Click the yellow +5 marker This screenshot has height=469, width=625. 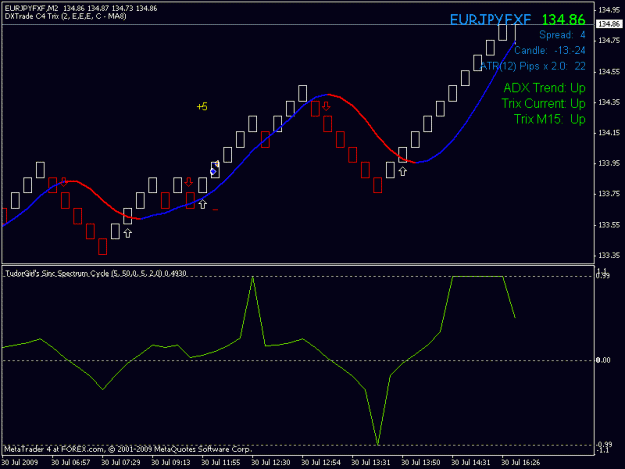202,107
